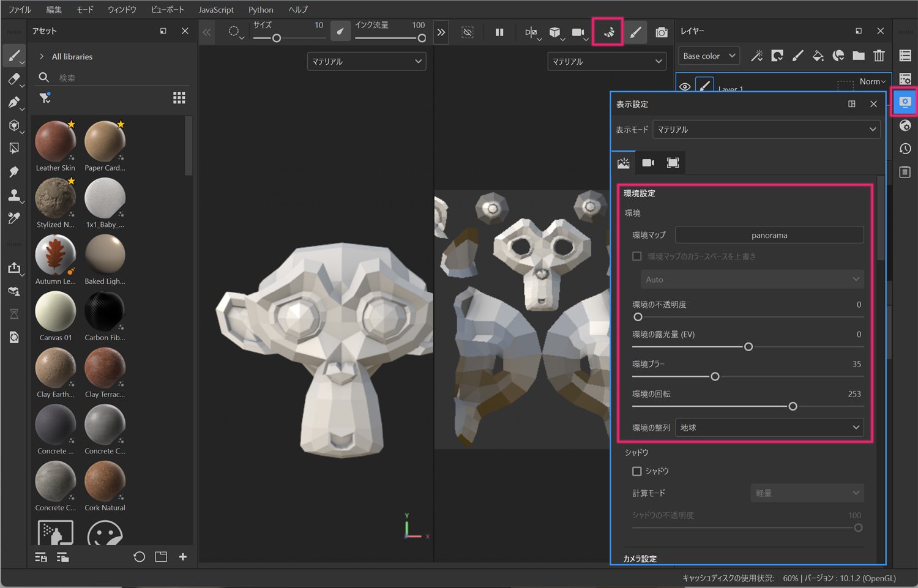Open the Display Settings monitor icon
Viewport: 918px width, 588px height.
coord(905,102)
